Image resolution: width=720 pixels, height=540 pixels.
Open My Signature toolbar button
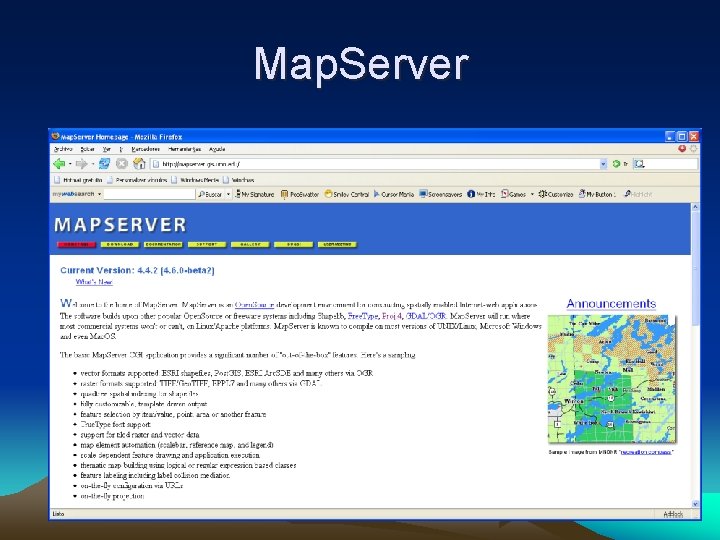pyautogui.click(x=254, y=194)
